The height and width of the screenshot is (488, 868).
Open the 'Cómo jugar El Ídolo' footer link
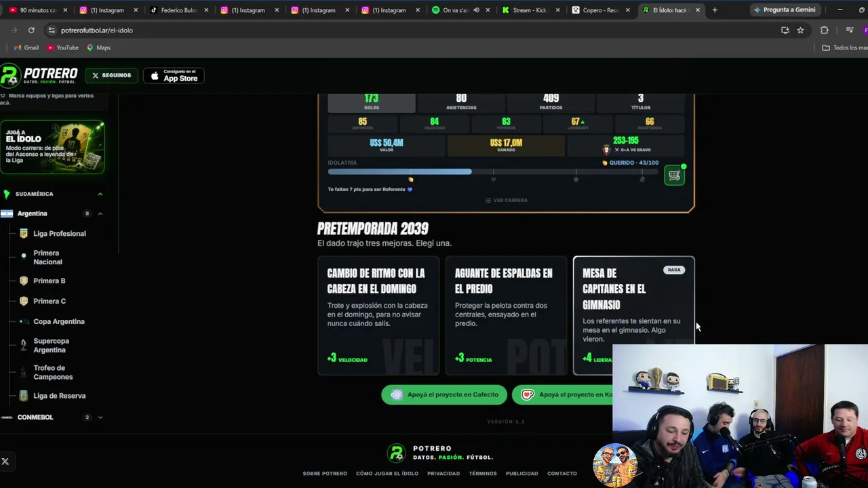click(x=387, y=474)
